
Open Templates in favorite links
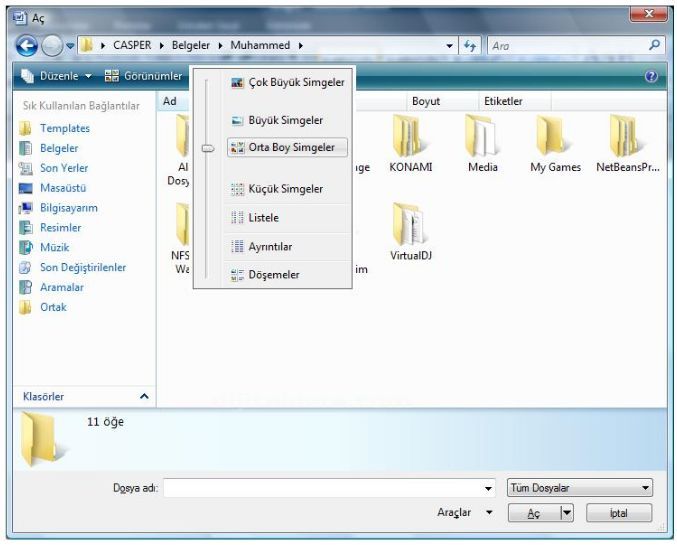[65, 128]
